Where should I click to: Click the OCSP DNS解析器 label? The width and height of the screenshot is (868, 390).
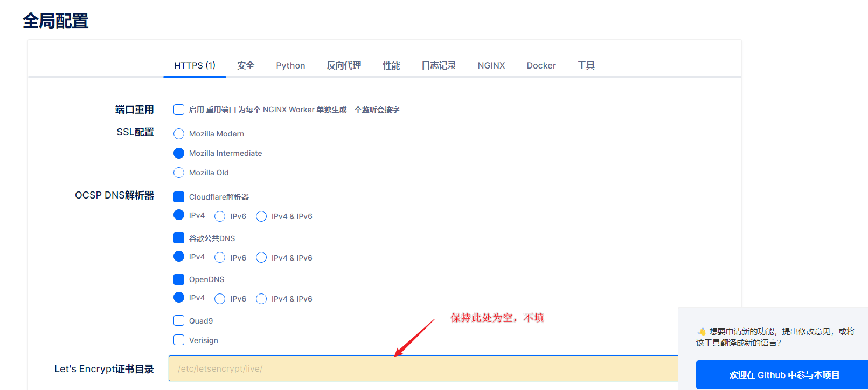[114, 195]
